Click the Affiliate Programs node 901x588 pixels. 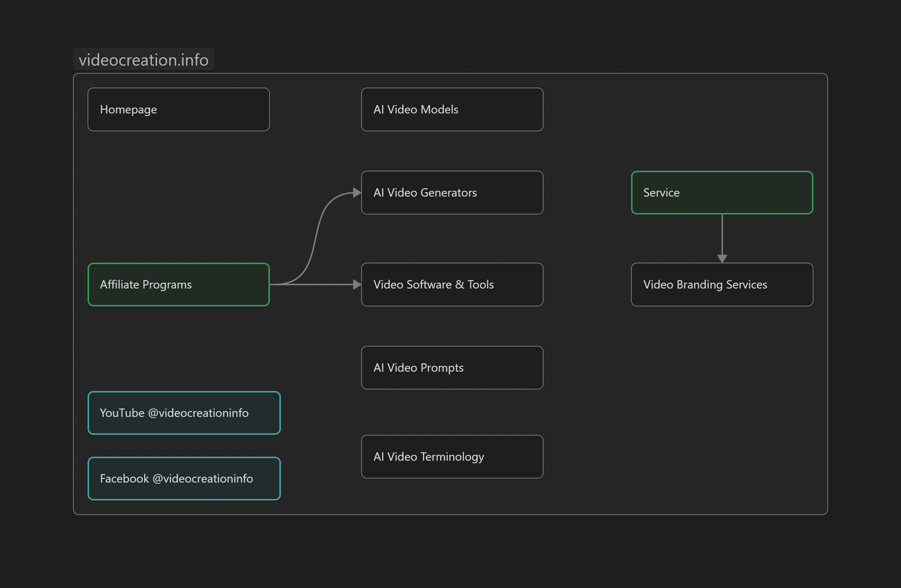click(x=178, y=285)
